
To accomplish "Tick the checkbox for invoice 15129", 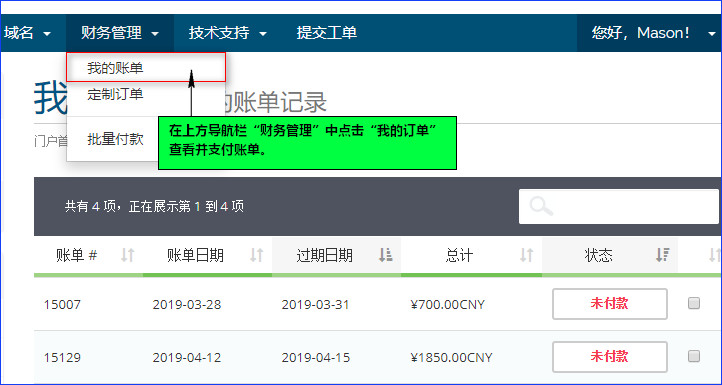I will (x=693, y=356).
